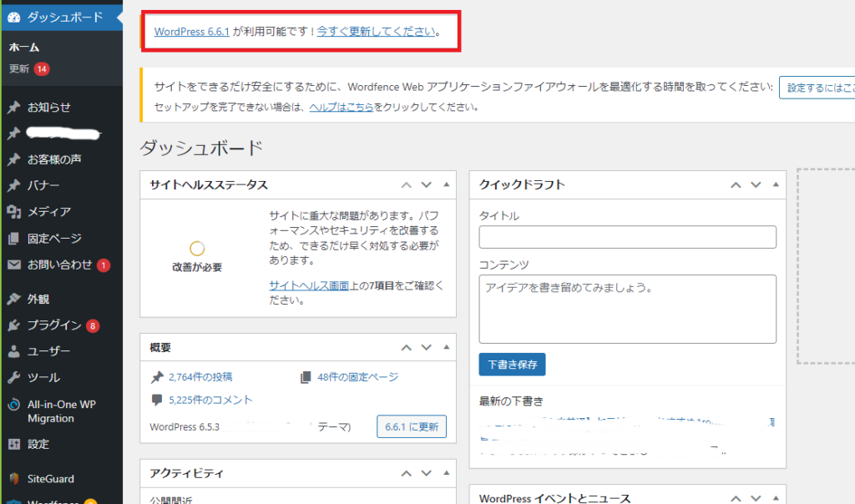Open the 5,225件のコメント link

pos(210,400)
